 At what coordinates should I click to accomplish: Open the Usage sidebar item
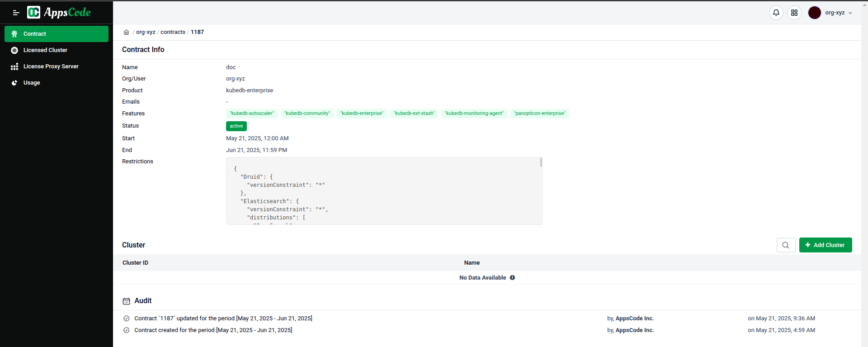[x=32, y=83]
